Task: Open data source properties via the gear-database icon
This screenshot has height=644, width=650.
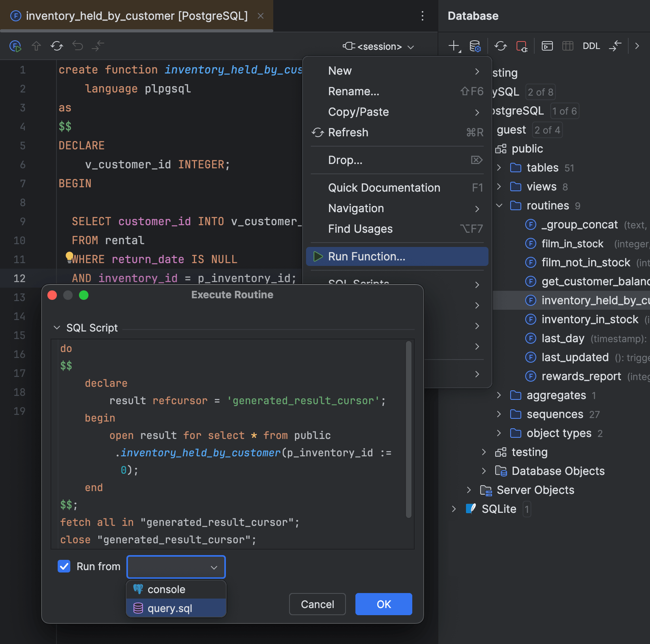Action: click(475, 46)
